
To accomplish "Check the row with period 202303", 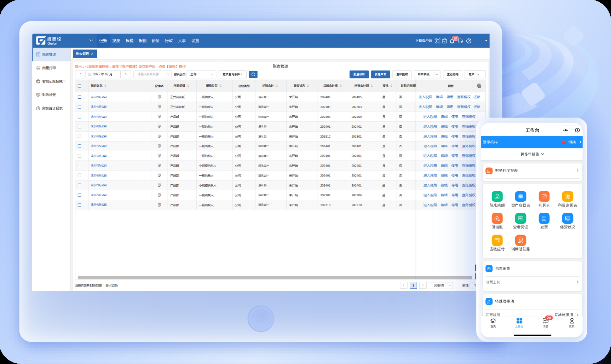I will 80,107.
